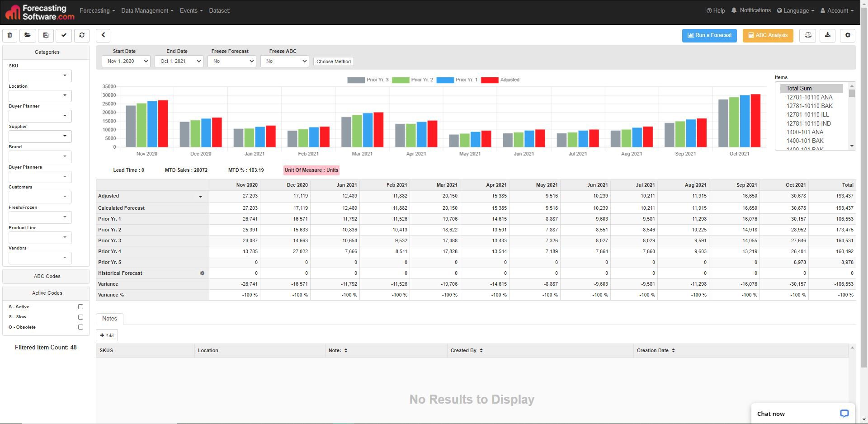Screen dimensions: 868x424
Task: Select item 12781-10110 ANA in Items list
Action: pyautogui.click(x=809, y=97)
